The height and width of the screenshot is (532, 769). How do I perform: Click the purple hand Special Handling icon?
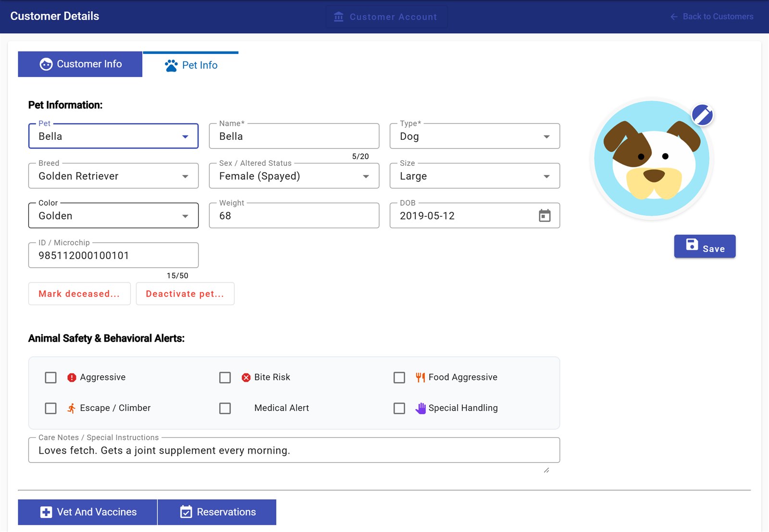(421, 408)
